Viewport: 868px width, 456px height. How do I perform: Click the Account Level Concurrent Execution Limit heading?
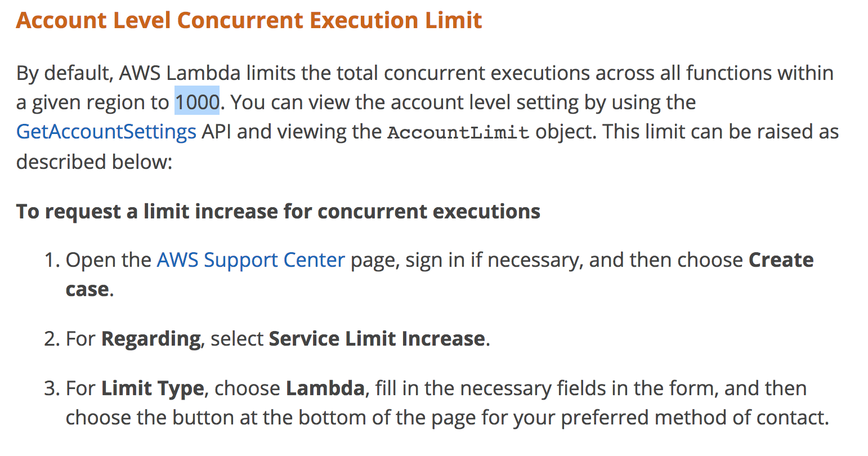pos(249,21)
